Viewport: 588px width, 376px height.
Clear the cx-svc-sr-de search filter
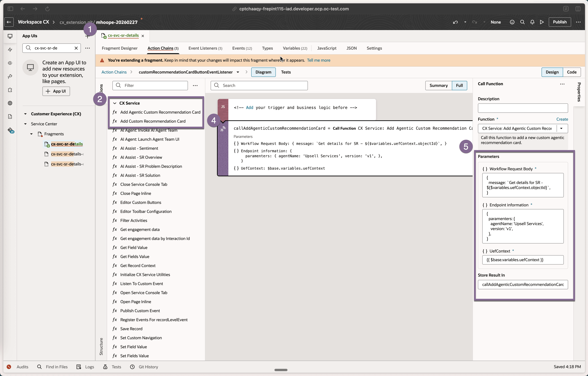click(x=76, y=48)
